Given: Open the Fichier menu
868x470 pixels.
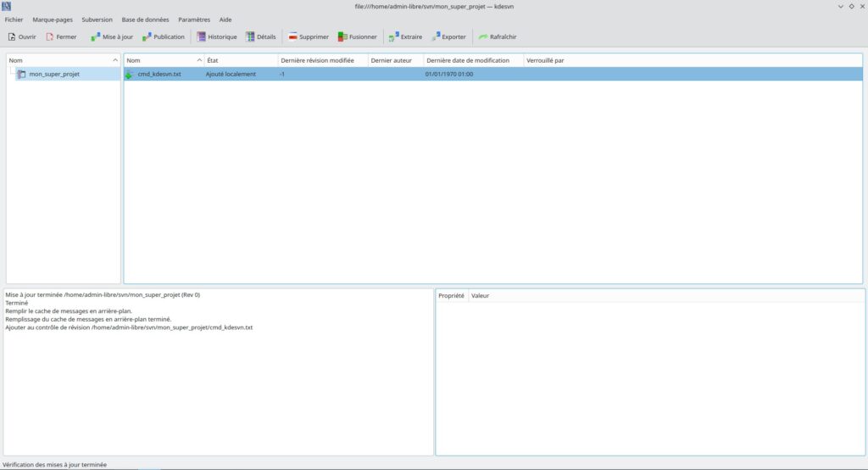Looking at the screenshot, I should (14, 20).
